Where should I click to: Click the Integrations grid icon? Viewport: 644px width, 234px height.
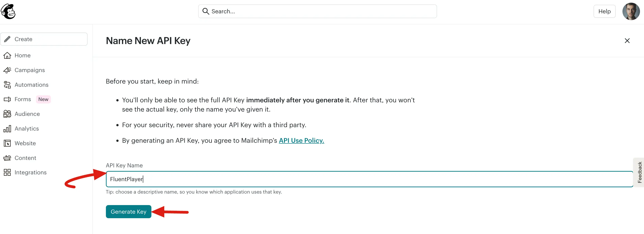click(7, 172)
